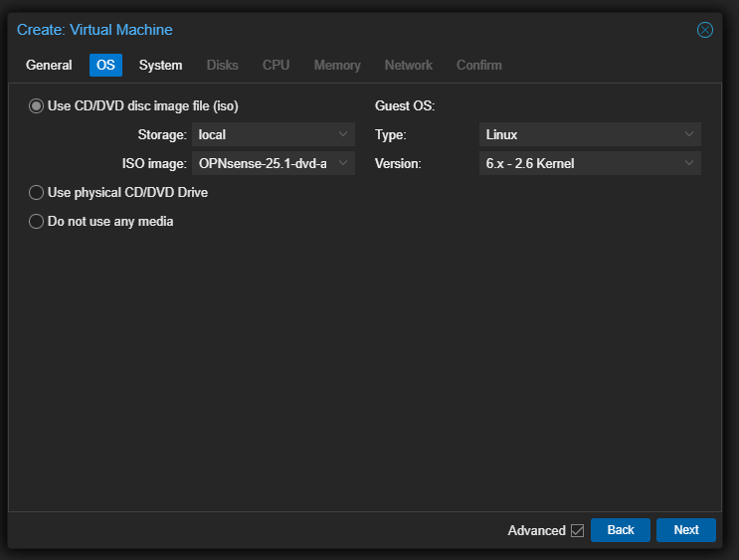Go to the System tab
The width and height of the screenshot is (739, 560).
(x=161, y=65)
